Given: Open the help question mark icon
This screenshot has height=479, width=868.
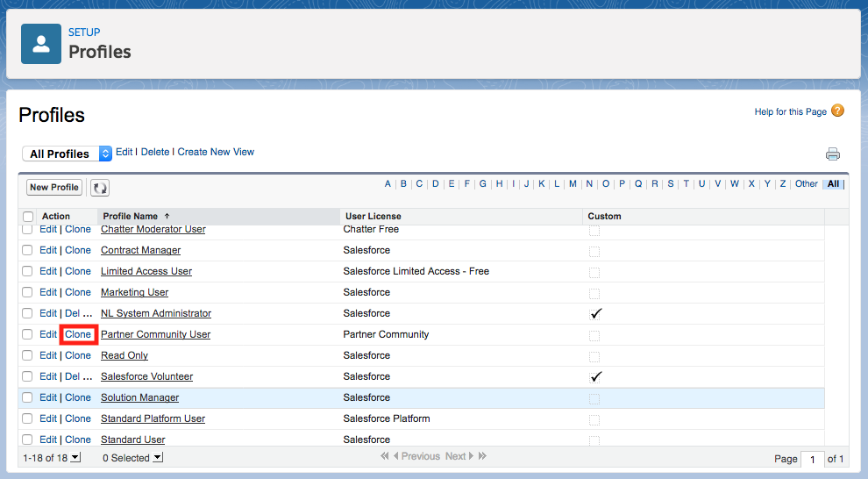Looking at the screenshot, I should [838, 111].
